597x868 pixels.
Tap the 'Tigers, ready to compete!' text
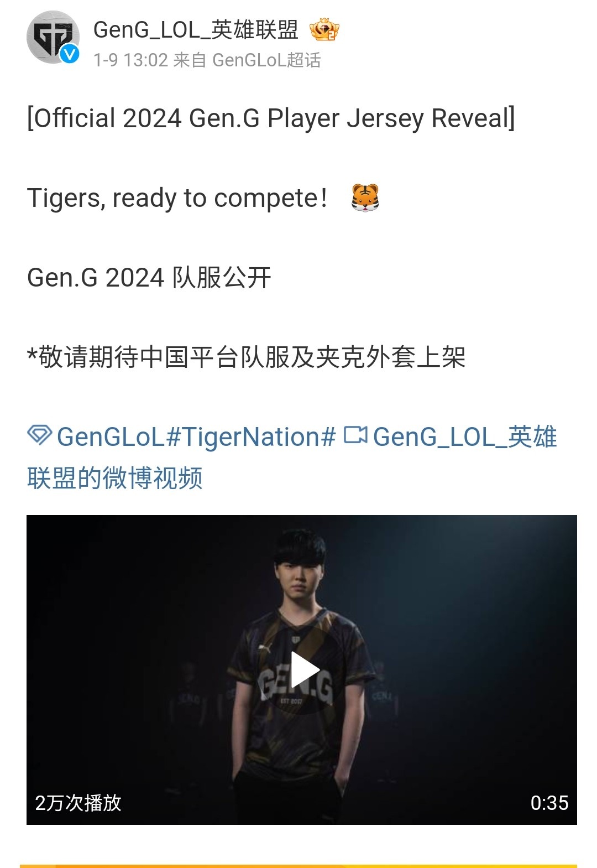[x=177, y=198]
